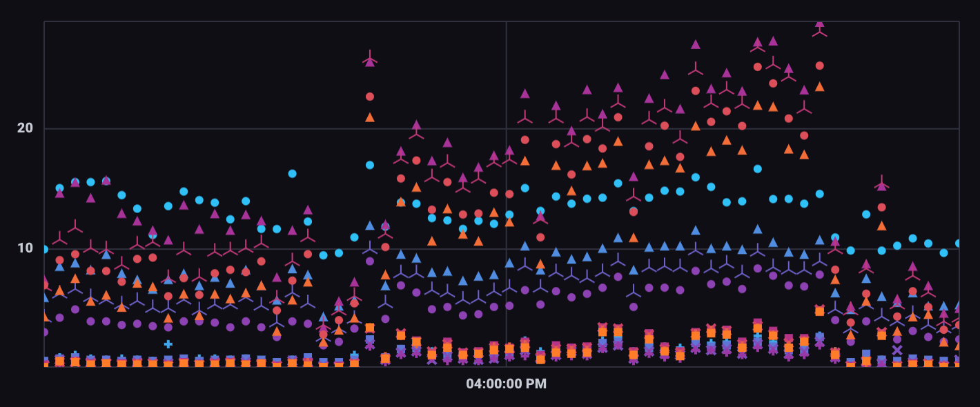
Task: Click the highest orange triangle on the chart
Action: coord(819,87)
